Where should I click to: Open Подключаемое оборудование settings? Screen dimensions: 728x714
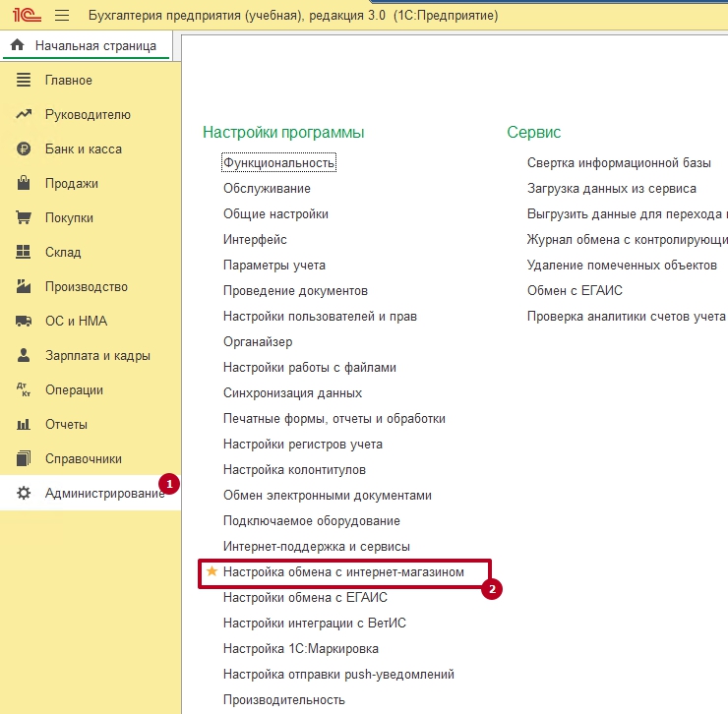pyautogui.click(x=311, y=520)
